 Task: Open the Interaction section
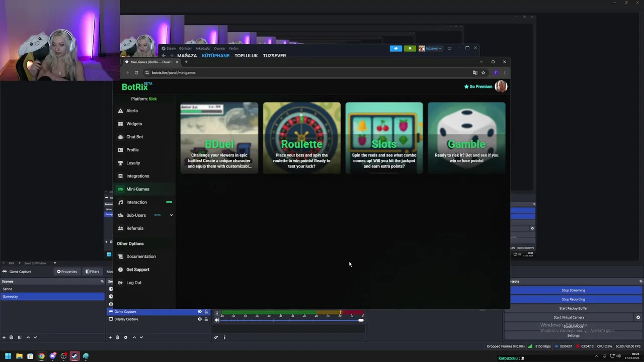pyautogui.click(x=136, y=202)
